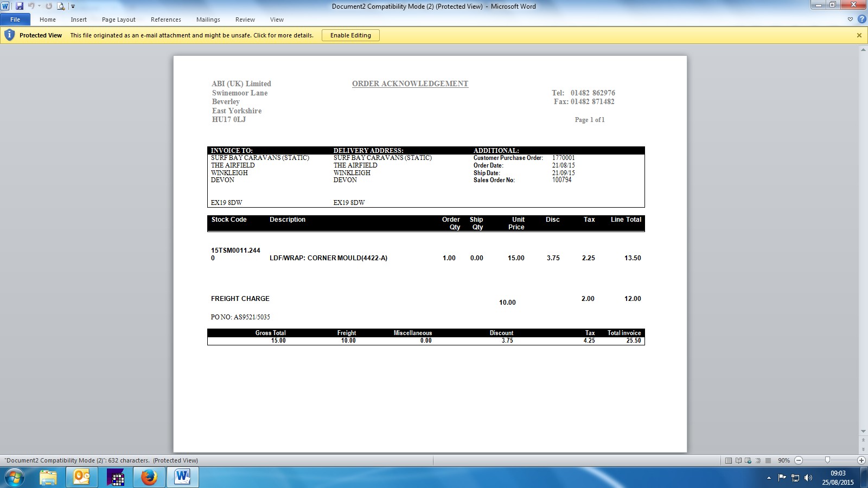Image resolution: width=868 pixels, height=488 pixels.
Task: Click the Print Preview icon
Action: pyautogui.click(x=61, y=6)
